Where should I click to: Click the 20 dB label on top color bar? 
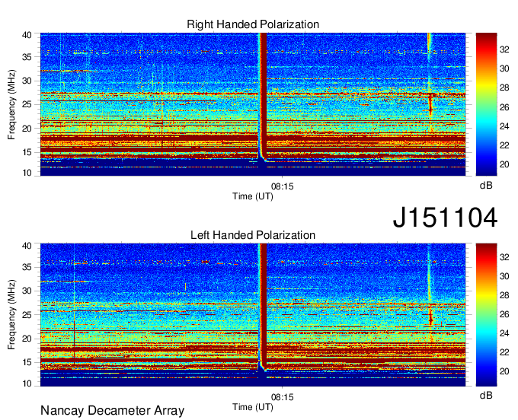[504, 164]
